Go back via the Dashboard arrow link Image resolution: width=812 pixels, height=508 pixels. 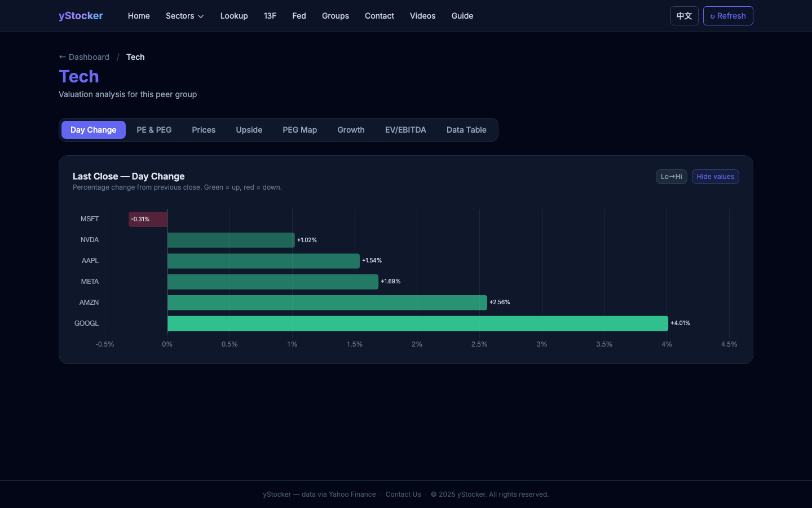click(84, 57)
